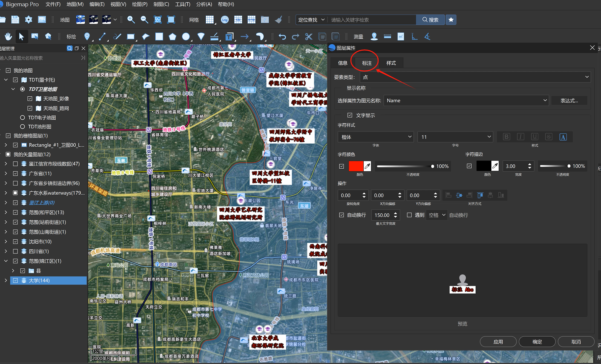
Task: Open the 文件(F) menu
Action: tap(53, 4)
